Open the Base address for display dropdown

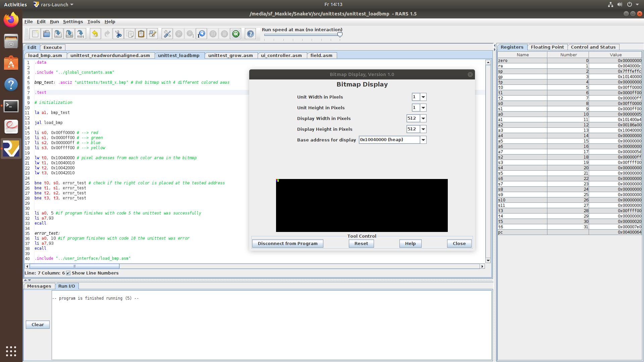(x=423, y=140)
